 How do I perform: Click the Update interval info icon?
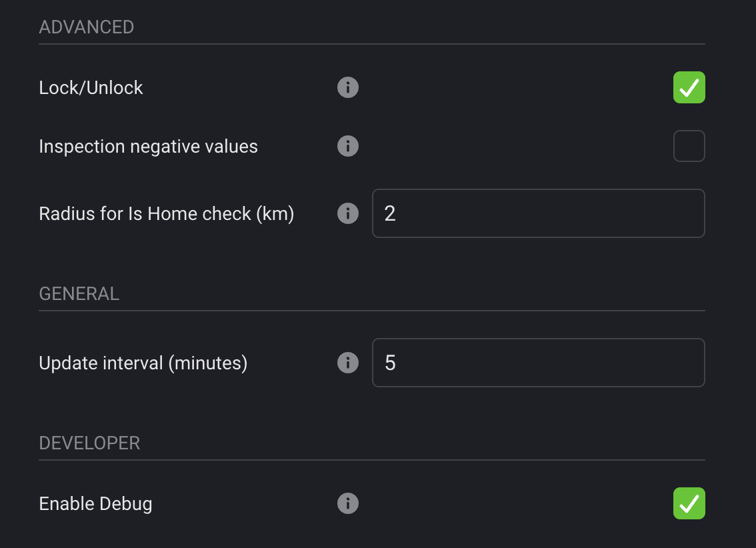(348, 363)
